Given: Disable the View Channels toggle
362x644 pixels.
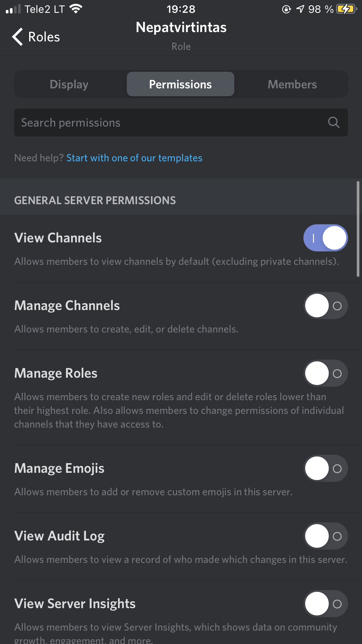Looking at the screenshot, I should [326, 238].
